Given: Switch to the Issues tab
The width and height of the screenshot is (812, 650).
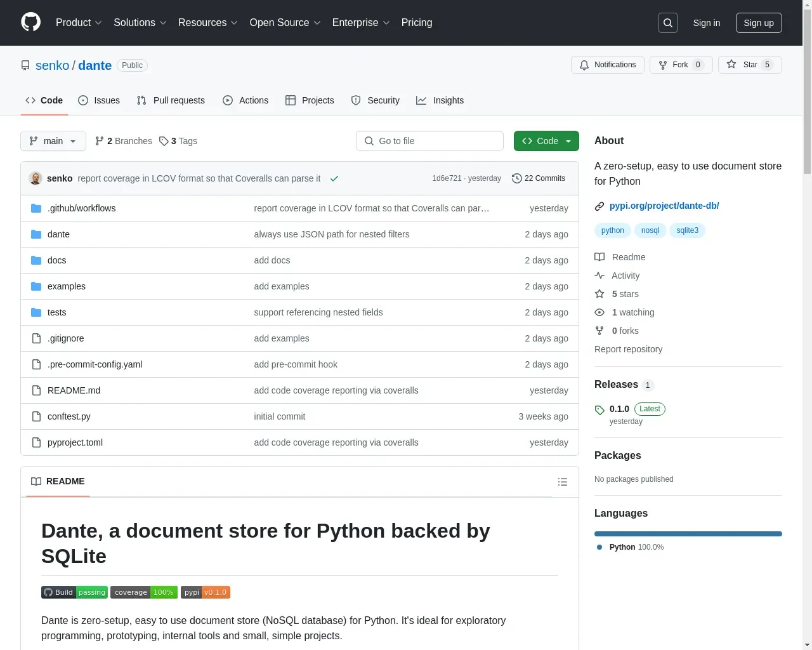Looking at the screenshot, I should (x=99, y=100).
